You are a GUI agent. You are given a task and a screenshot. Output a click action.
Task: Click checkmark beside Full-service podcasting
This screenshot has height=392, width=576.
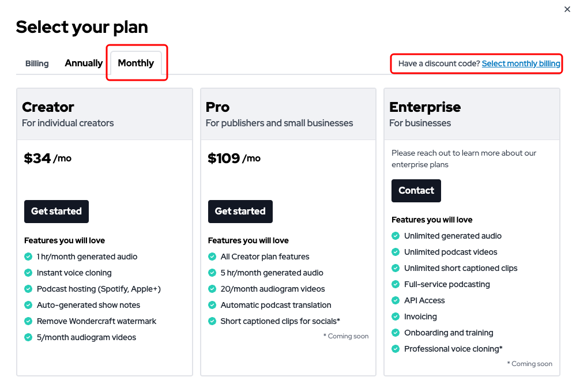tap(396, 284)
